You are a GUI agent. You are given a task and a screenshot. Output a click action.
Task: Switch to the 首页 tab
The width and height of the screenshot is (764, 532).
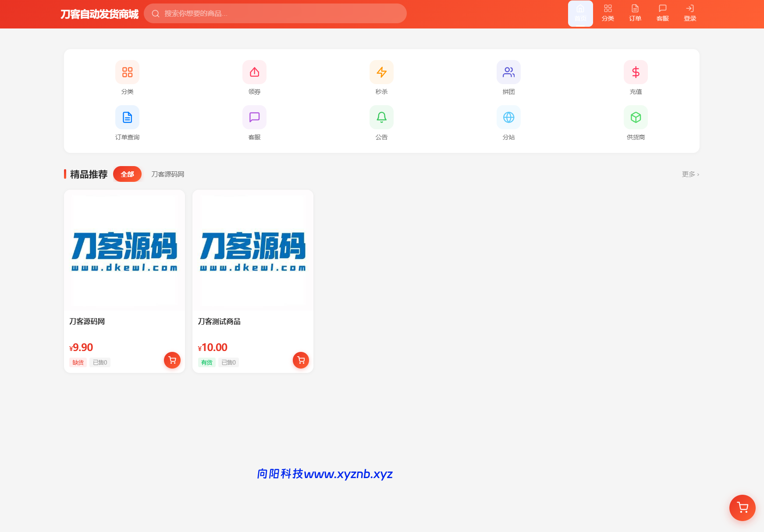point(580,12)
